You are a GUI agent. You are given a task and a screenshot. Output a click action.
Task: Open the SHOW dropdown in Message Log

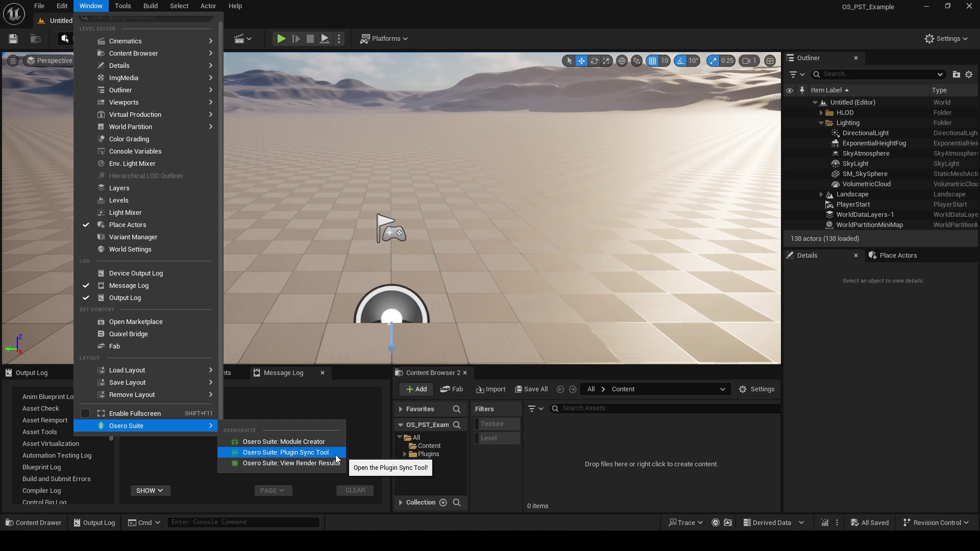[150, 491]
